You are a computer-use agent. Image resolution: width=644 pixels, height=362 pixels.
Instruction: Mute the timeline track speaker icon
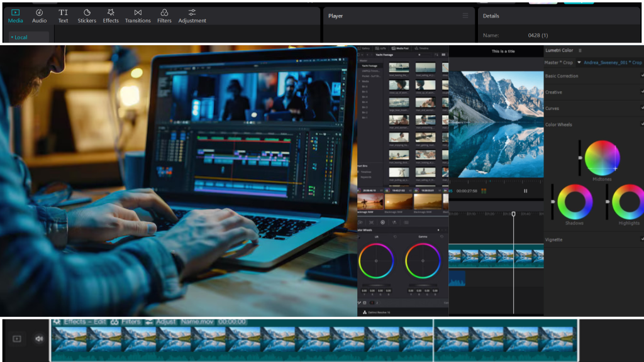[x=39, y=339]
